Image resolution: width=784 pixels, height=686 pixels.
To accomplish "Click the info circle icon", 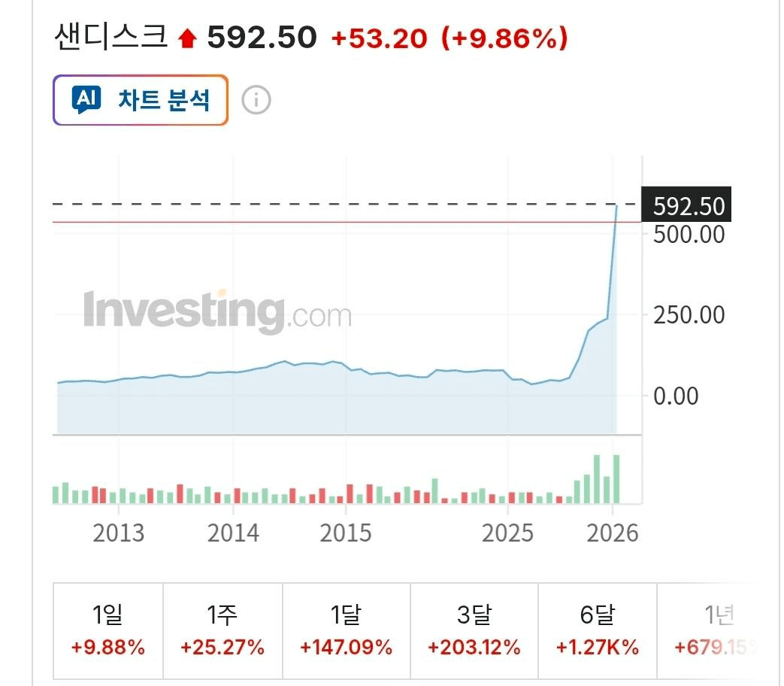I will point(256,100).
